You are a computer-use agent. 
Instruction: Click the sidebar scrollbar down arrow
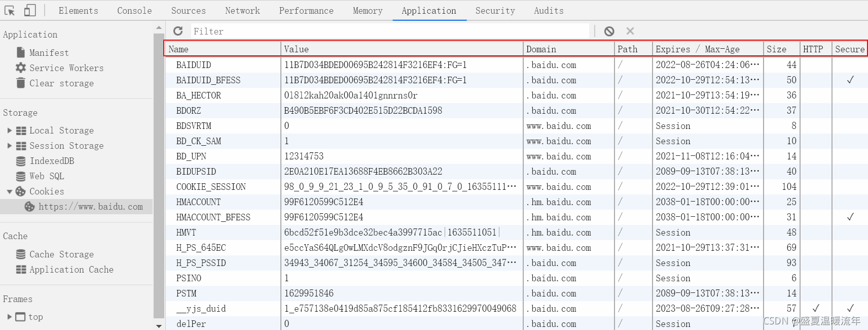pos(159,325)
